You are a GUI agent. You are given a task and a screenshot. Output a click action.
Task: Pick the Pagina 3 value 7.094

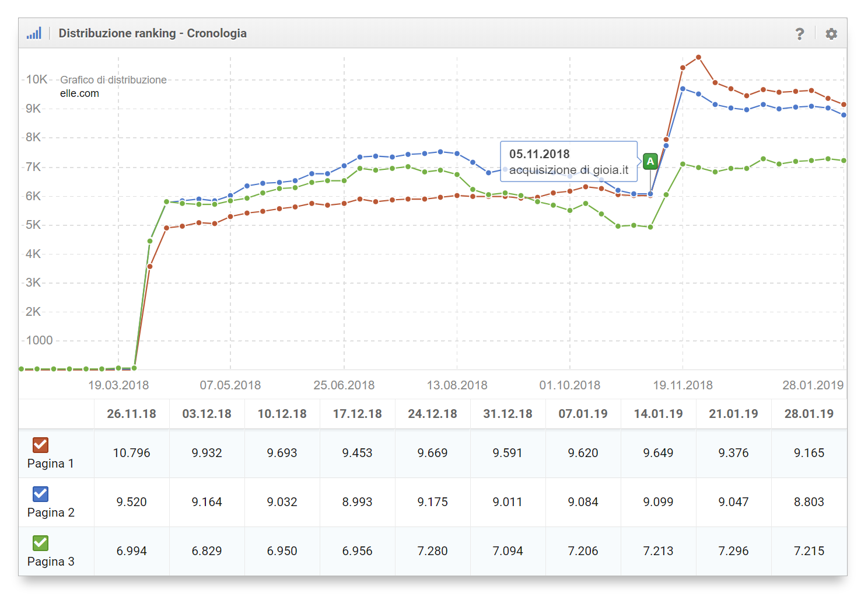[x=508, y=551]
